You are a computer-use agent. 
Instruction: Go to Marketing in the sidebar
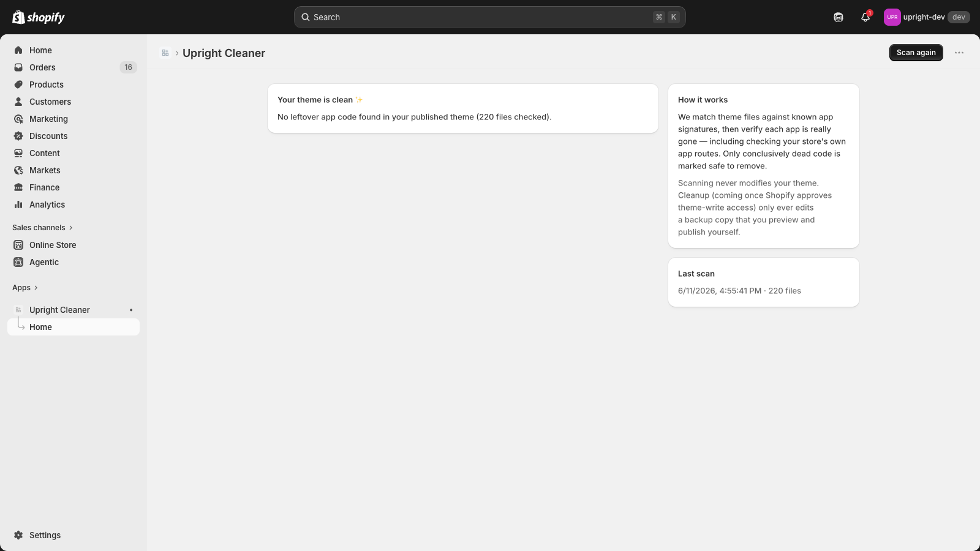[73, 119]
